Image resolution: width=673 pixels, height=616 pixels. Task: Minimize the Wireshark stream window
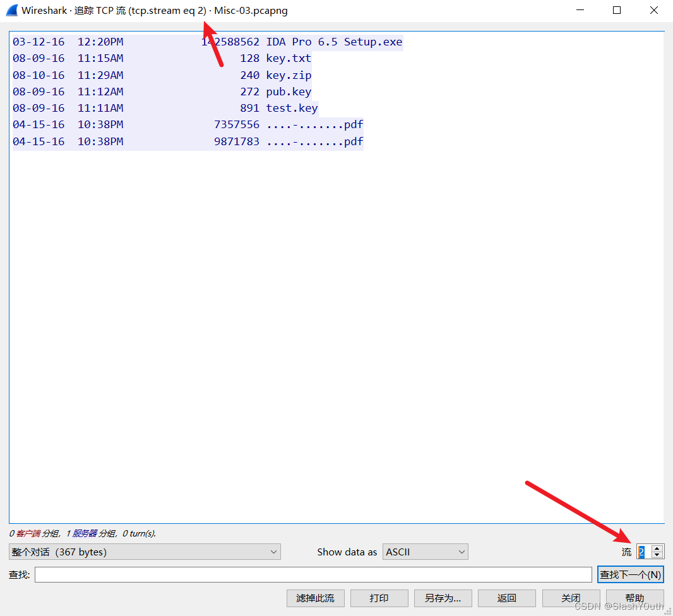coord(580,10)
